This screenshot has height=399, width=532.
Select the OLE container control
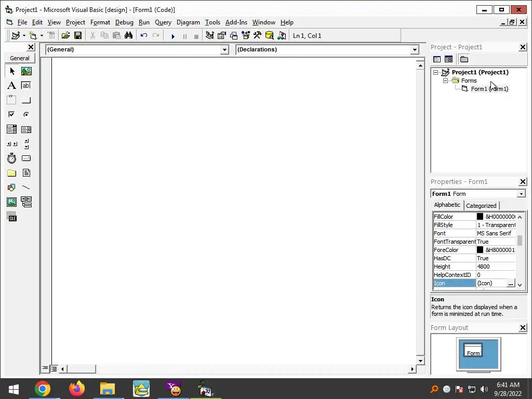[11, 217]
